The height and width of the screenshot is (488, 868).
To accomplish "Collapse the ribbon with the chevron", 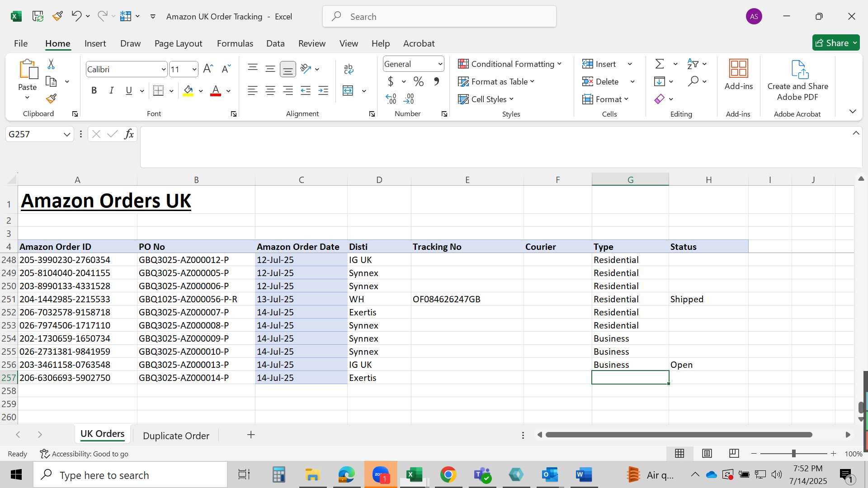I will tap(853, 111).
